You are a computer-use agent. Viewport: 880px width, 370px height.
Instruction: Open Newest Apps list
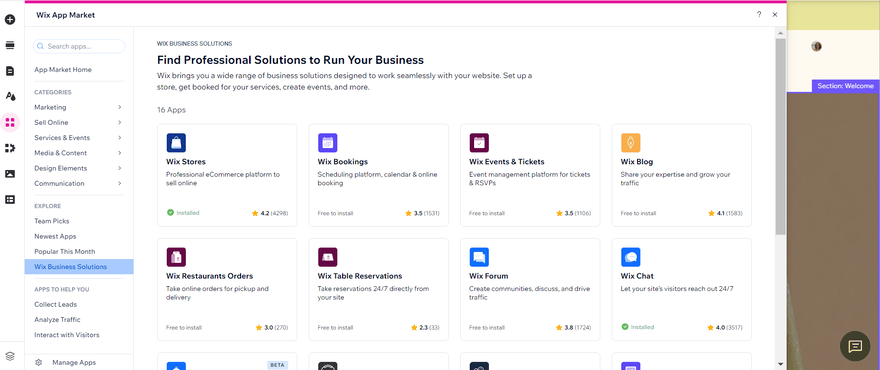[x=55, y=236]
